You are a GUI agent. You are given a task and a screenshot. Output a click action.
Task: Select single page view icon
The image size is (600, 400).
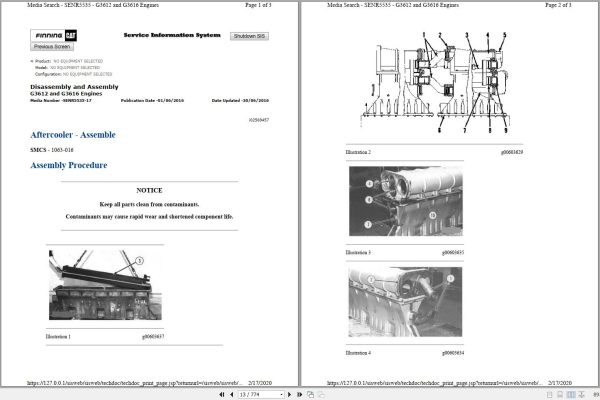549,395
